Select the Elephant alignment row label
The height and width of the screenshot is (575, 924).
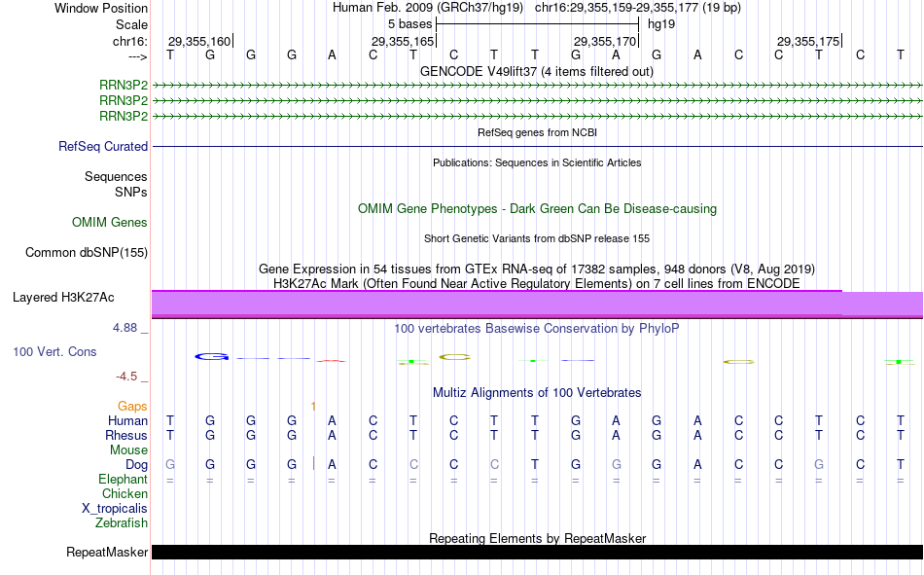click(123, 479)
